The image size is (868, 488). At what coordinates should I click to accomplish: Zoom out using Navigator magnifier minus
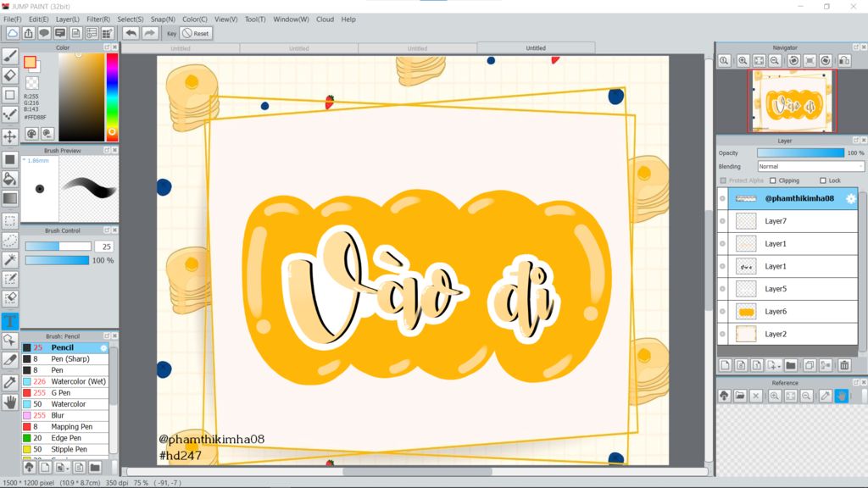click(x=775, y=61)
